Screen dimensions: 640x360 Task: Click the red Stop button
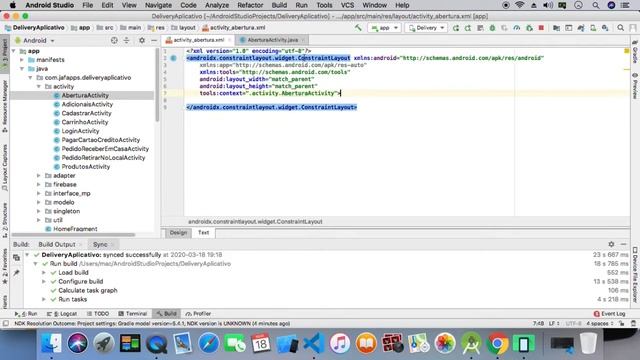(541, 28)
